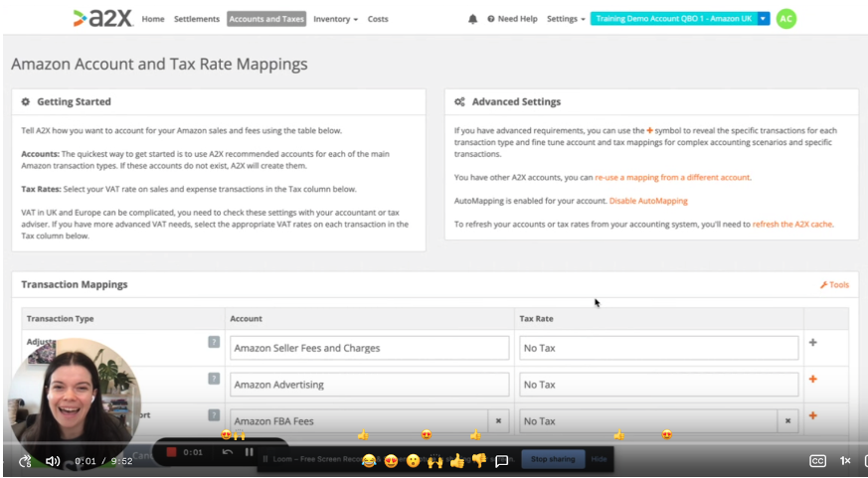Click the help icon for the Amazon Advertising row

(x=214, y=379)
